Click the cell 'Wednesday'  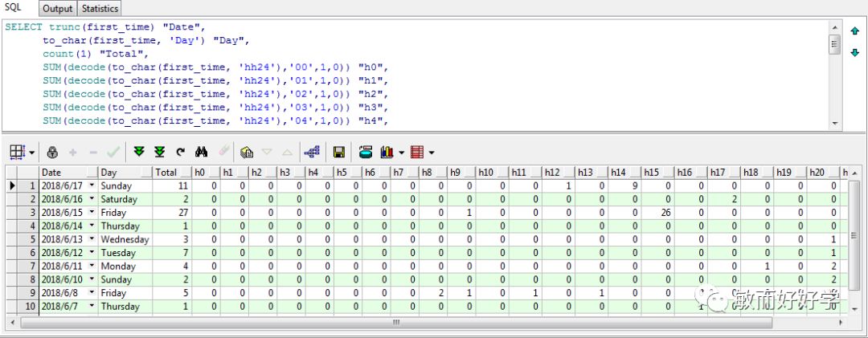tap(125, 239)
